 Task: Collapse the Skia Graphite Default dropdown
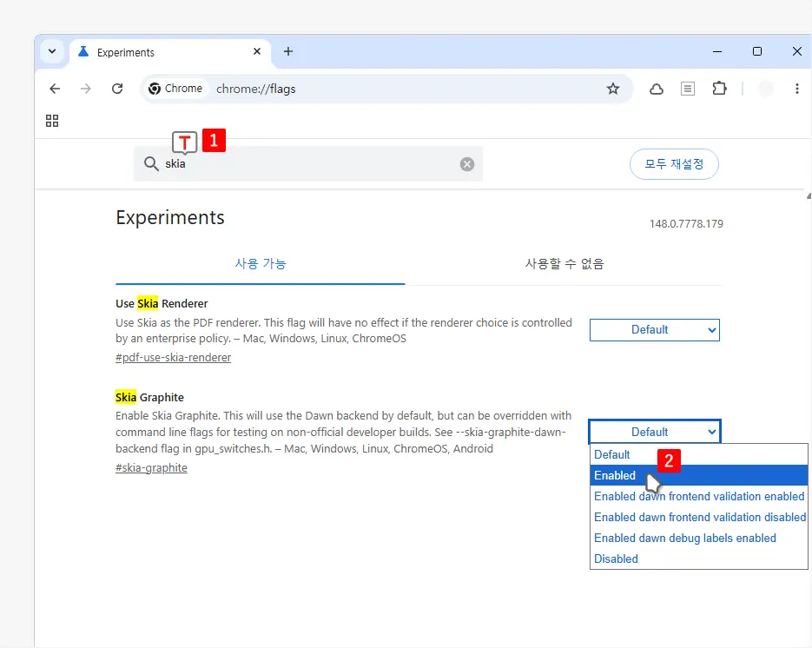[x=655, y=432]
